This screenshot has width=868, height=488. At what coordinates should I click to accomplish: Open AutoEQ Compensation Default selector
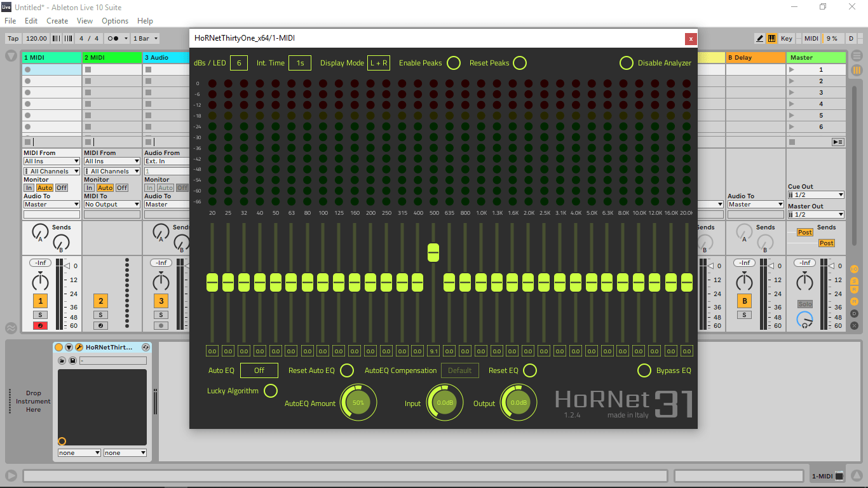(460, 370)
